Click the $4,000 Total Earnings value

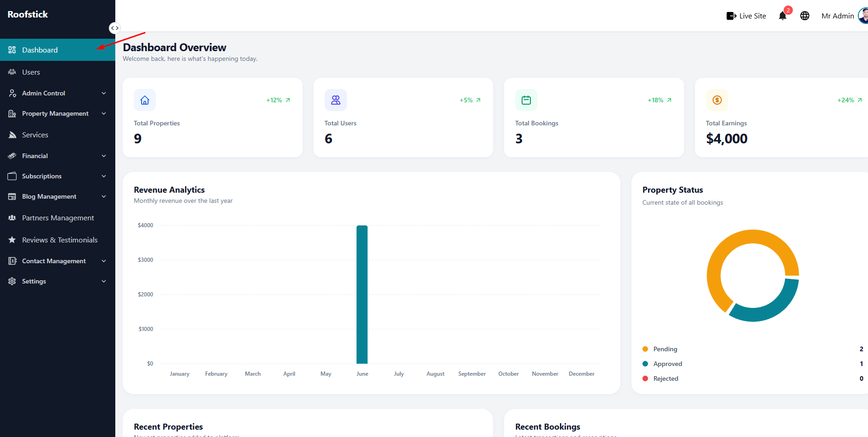726,138
